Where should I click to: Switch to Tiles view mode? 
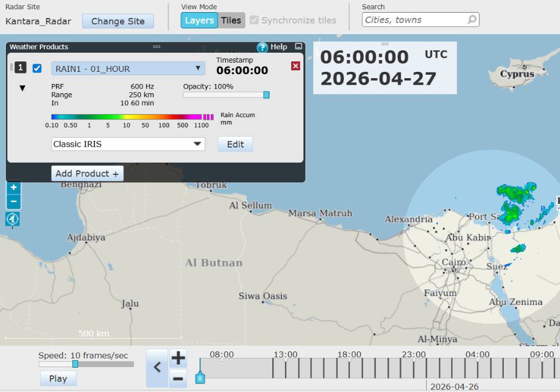[x=231, y=20]
